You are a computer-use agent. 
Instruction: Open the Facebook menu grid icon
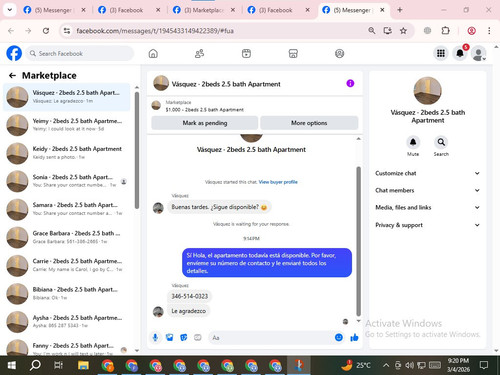point(441,53)
